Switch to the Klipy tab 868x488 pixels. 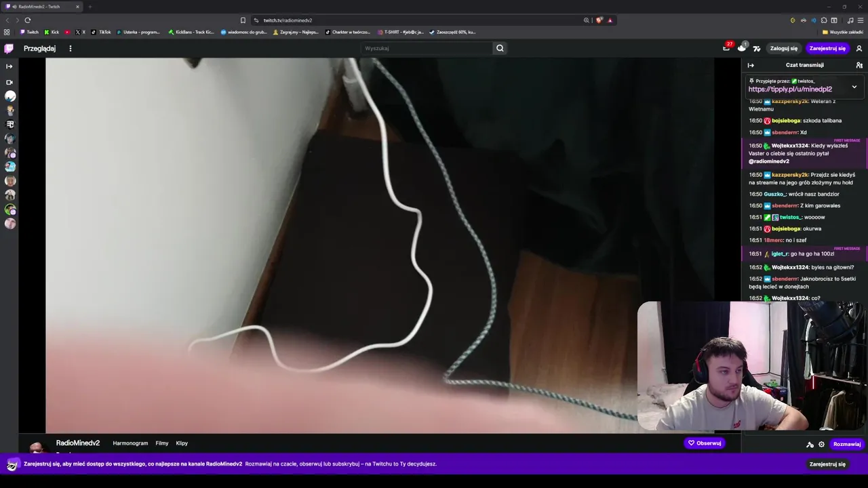click(182, 443)
